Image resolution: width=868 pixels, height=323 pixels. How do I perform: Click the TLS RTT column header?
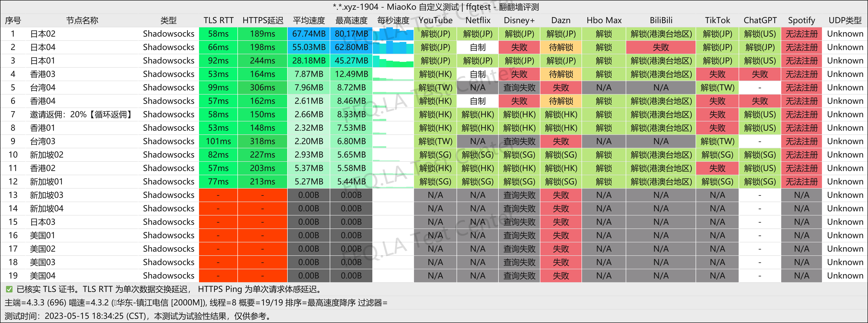218,20
